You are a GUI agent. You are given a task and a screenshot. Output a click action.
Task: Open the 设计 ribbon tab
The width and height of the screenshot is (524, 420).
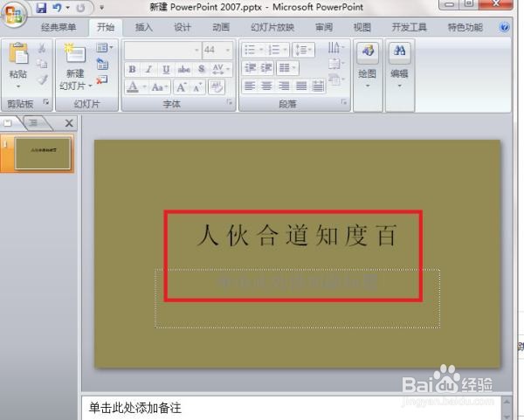coord(183,27)
